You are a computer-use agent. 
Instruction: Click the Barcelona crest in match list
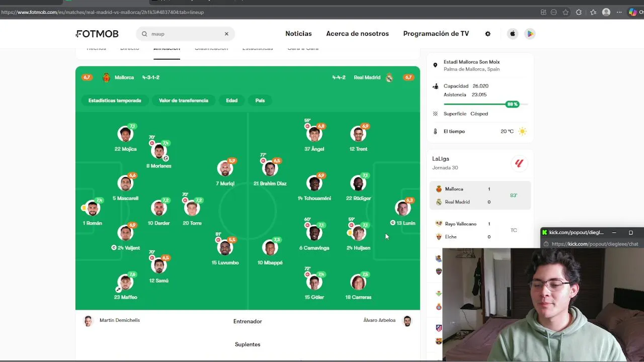pyautogui.click(x=439, y=341)
